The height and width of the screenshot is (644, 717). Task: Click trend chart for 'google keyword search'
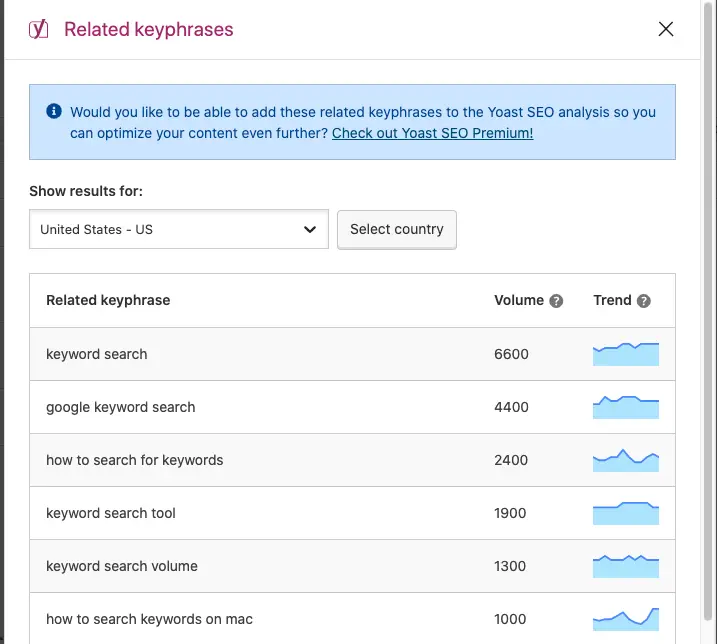[x=626, y=407]
